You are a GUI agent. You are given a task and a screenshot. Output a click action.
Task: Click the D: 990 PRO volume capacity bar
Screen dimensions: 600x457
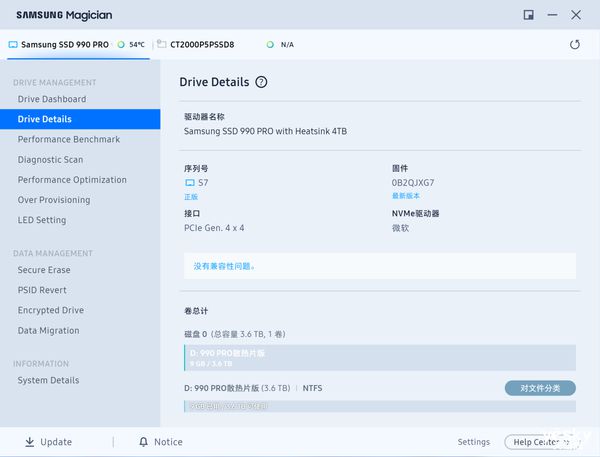click(x=380, y=358)
